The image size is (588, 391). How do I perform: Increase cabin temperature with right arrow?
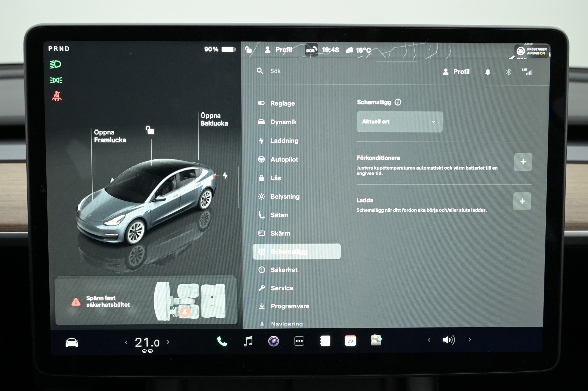click(168, 342)
